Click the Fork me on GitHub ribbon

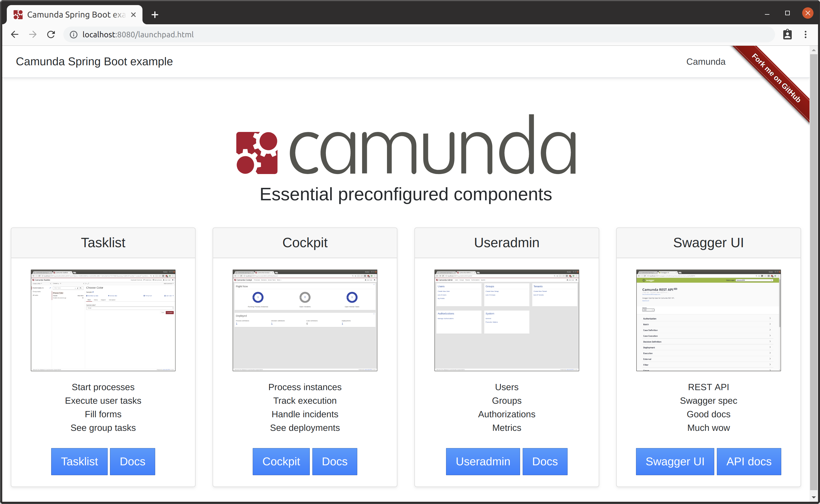point(776,78)
